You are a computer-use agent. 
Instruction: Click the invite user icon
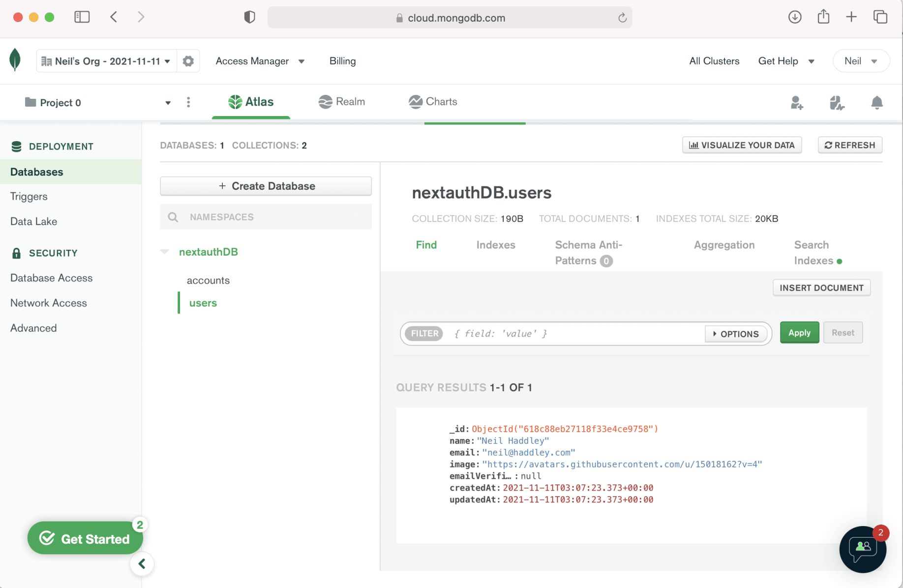[796, 102]
